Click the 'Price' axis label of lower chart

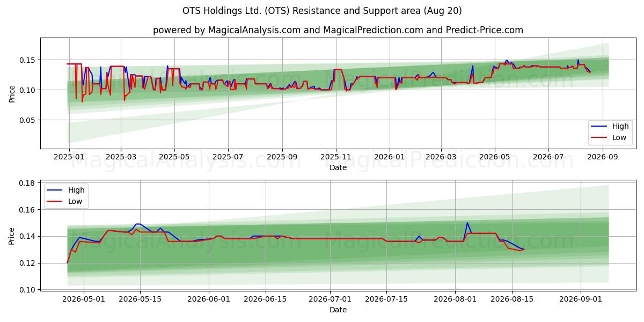pyautogui.click(x=12, y=236)
